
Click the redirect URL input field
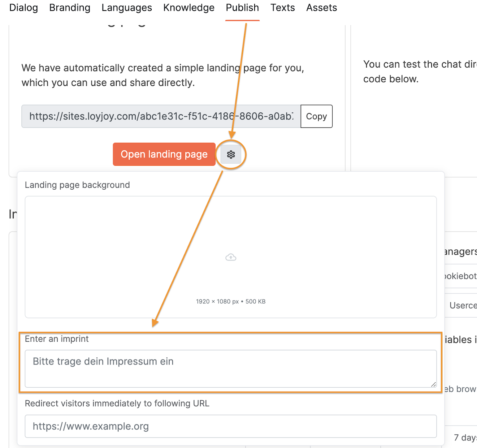tap(230, 426)
